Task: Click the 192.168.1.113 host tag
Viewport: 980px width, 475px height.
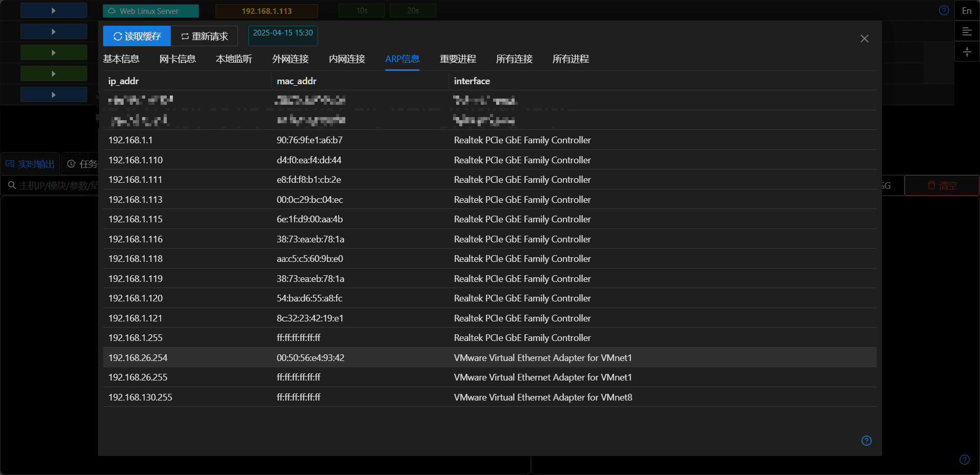Action: pos(267,11)
